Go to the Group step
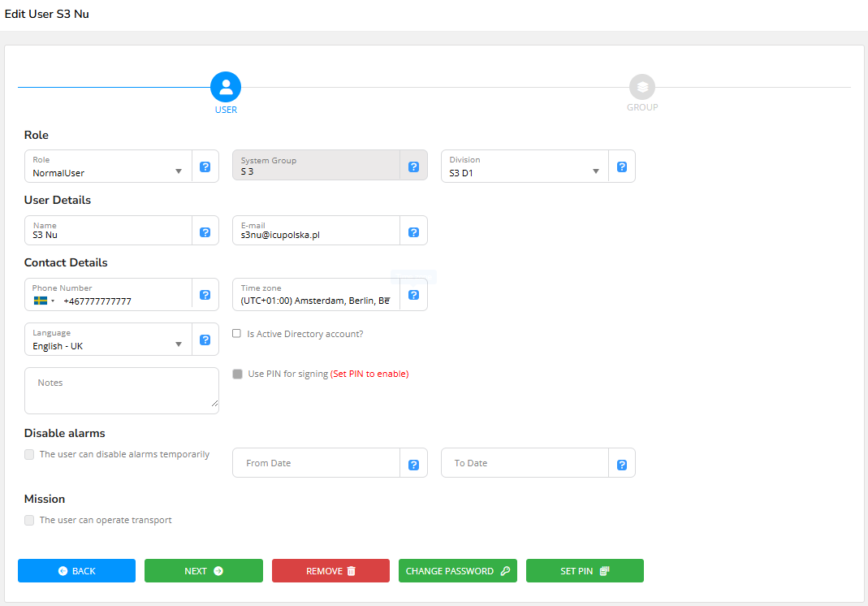This screenshot has height=606, width=868. pos(641,88)
